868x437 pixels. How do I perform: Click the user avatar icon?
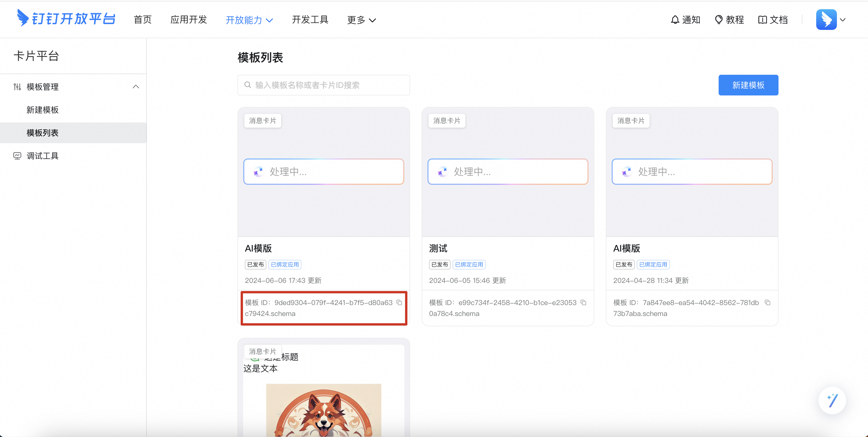point(826,20)
